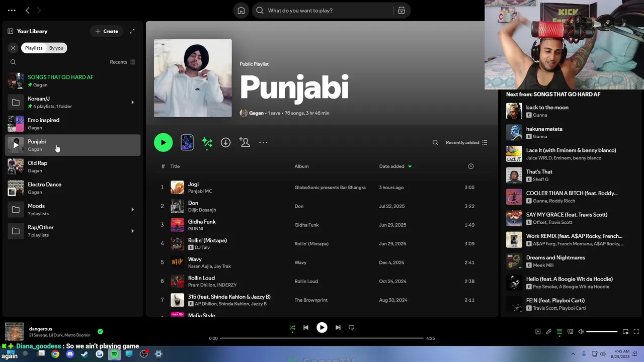Open the Browse icon in search bar
This screenshot has height=362, width=644.
click(x=401, y=11)
